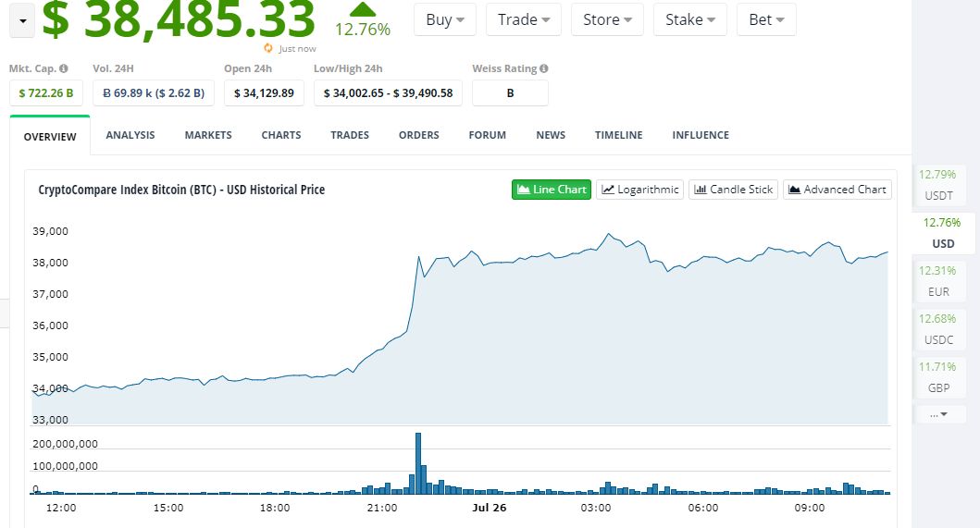980x528 pixels.
Task: Click the orange refresh icon near Just now
Action: (x=268, y=48)
